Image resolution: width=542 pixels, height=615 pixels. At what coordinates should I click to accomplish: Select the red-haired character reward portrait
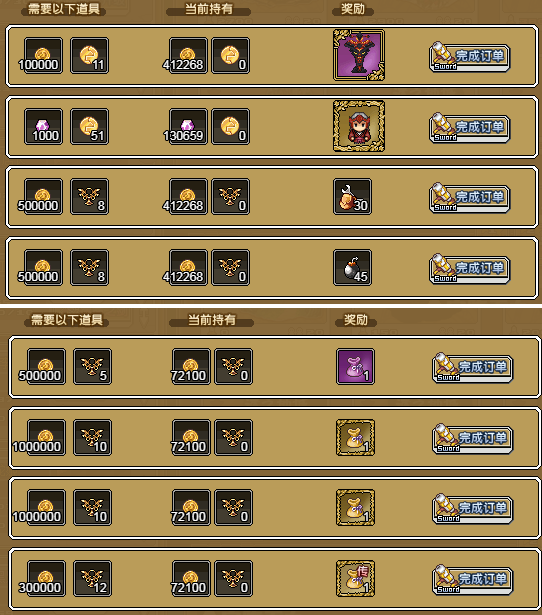358,126
